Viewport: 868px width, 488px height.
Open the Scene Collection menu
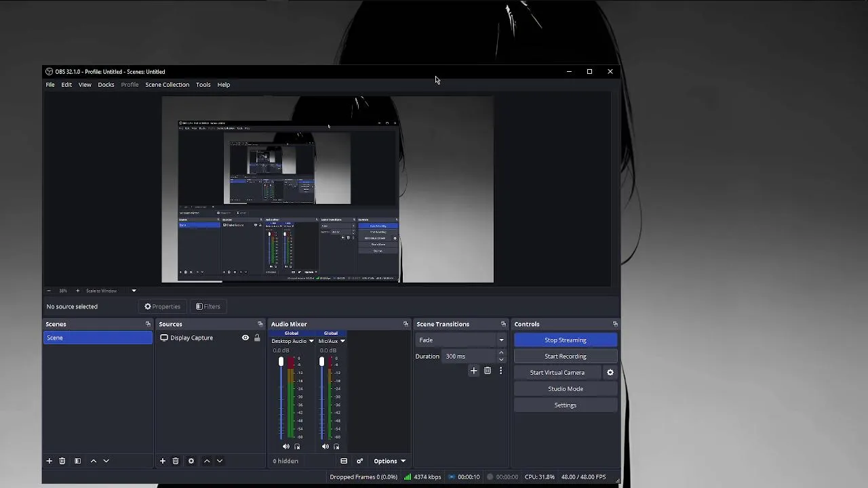[167, 85]
